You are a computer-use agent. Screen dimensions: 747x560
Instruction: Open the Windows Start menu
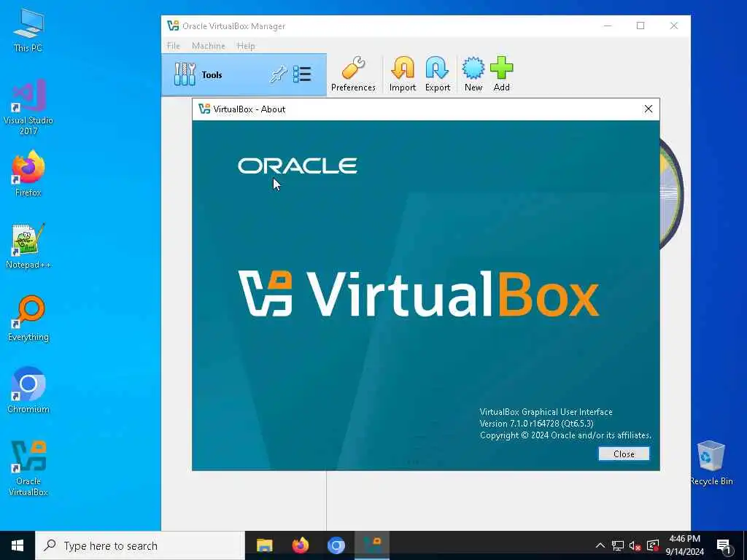pyautogui.click(x=18, y=545)
